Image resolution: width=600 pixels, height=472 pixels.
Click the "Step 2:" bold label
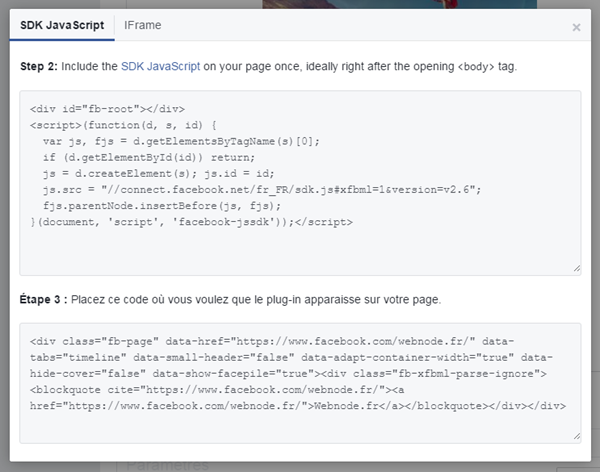pos(40,66)
